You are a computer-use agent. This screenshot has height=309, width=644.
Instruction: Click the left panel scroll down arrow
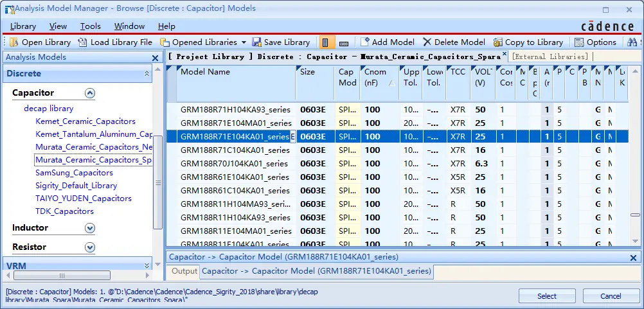coord(157,264)
